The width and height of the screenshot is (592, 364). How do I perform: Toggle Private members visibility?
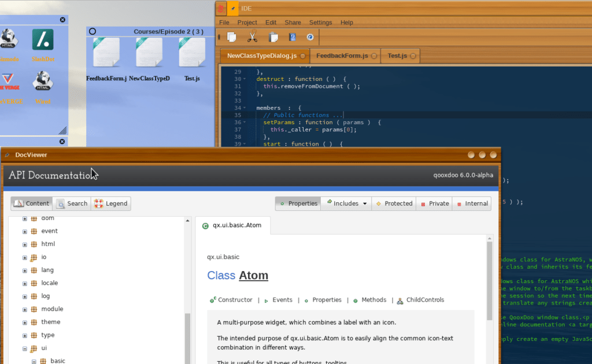click(434, 203)
